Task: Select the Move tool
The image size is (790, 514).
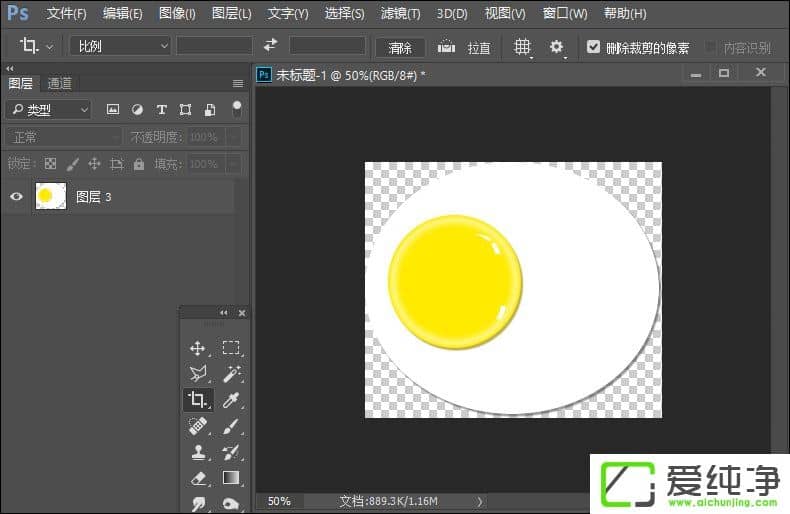Action: coord(198,348)
